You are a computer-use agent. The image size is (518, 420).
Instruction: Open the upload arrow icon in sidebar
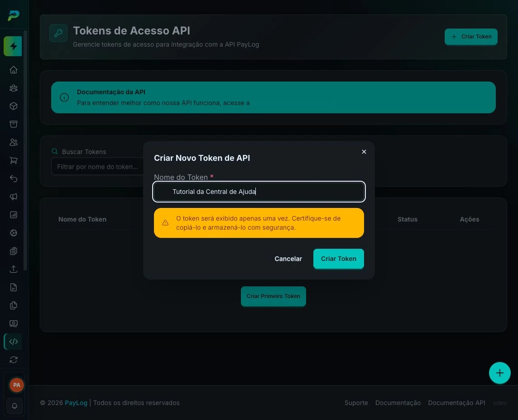coord(14,269)
